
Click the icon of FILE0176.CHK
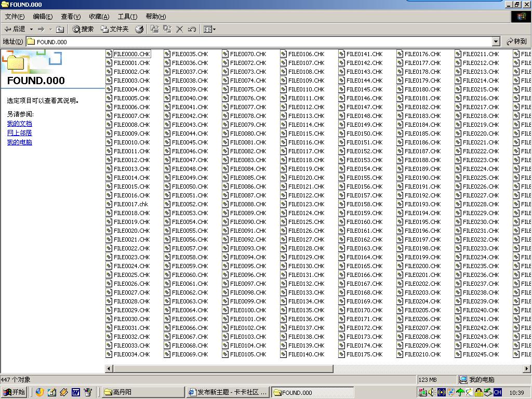(400, 54)
